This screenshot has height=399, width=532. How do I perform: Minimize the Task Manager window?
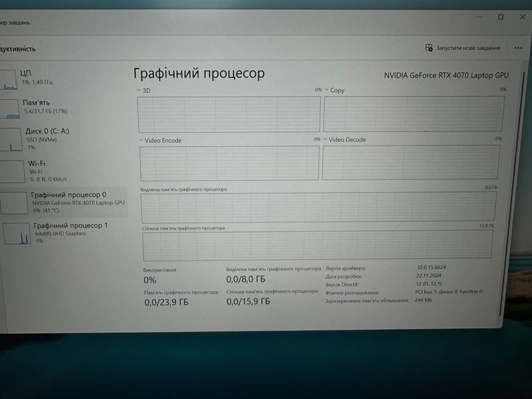(x=479, y=17)
